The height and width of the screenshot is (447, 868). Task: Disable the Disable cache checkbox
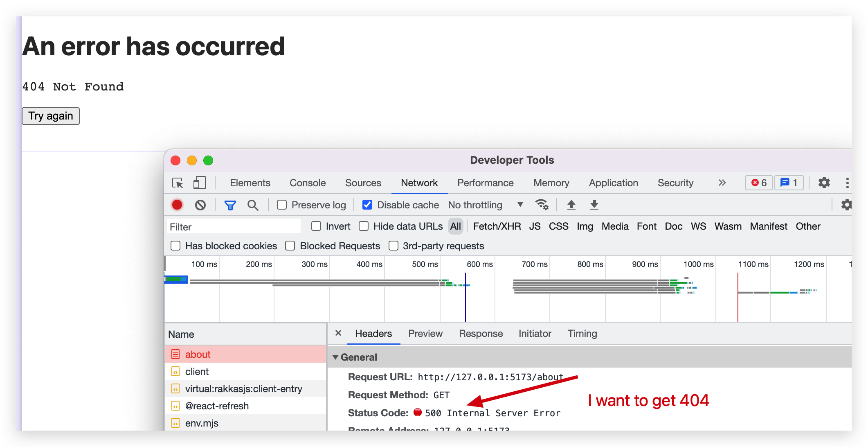click(x=367, y=205)
